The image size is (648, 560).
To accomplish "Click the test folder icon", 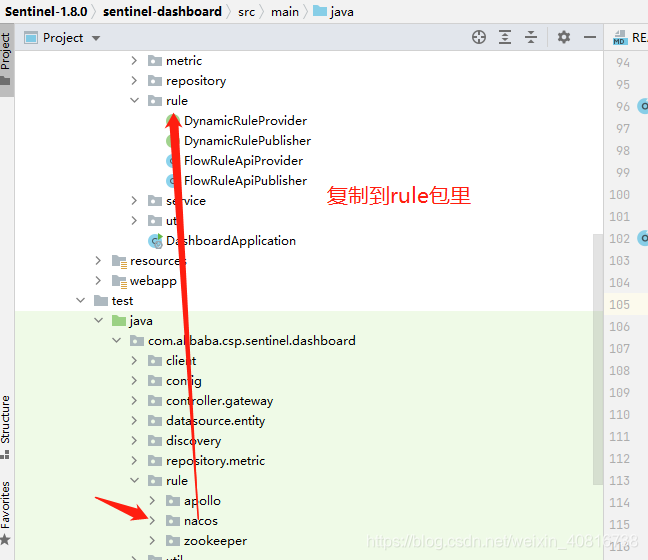I will click(x=101, y=300).
